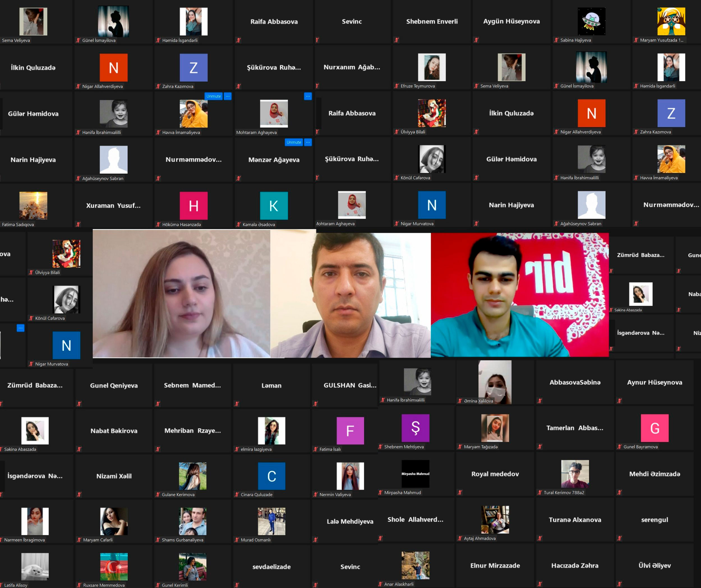Click the muted mic icon beside Gunel Kerimli
The height and width of the screenshot is (588, 701).
coord(158,585)
